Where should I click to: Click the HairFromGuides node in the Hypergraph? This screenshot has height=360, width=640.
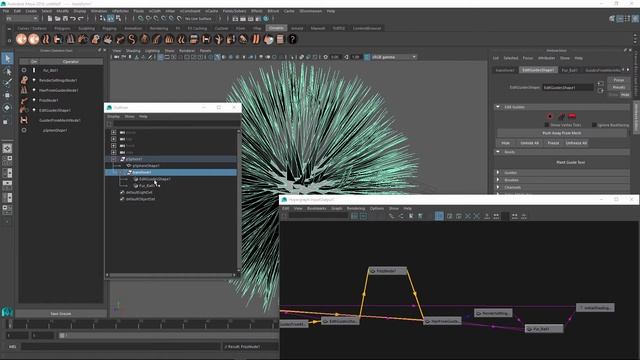pos(442,321)
